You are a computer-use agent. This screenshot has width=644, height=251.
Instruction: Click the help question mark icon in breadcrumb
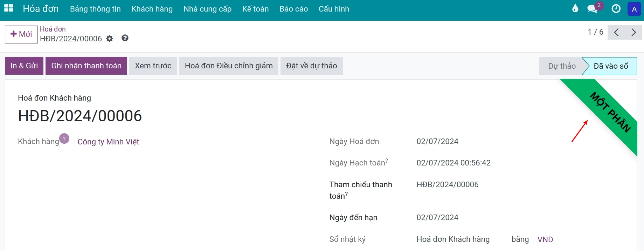click(x=125, y=38)
